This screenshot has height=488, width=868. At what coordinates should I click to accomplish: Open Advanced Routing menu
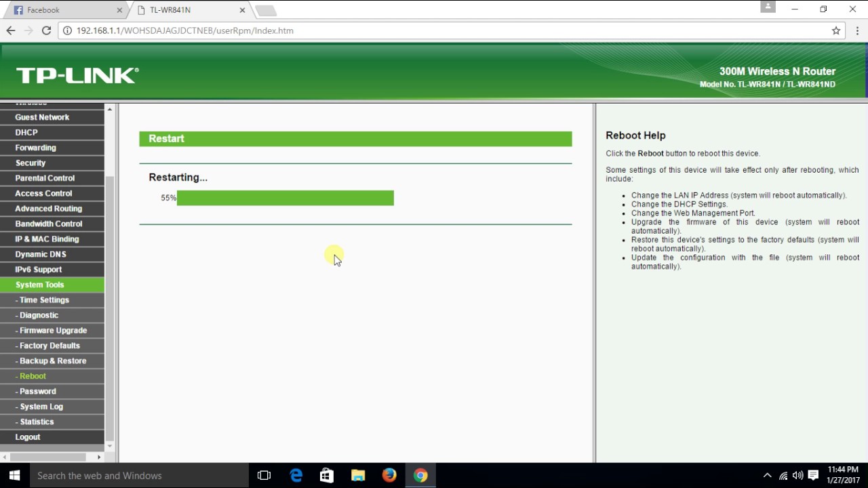click(52, 209)
